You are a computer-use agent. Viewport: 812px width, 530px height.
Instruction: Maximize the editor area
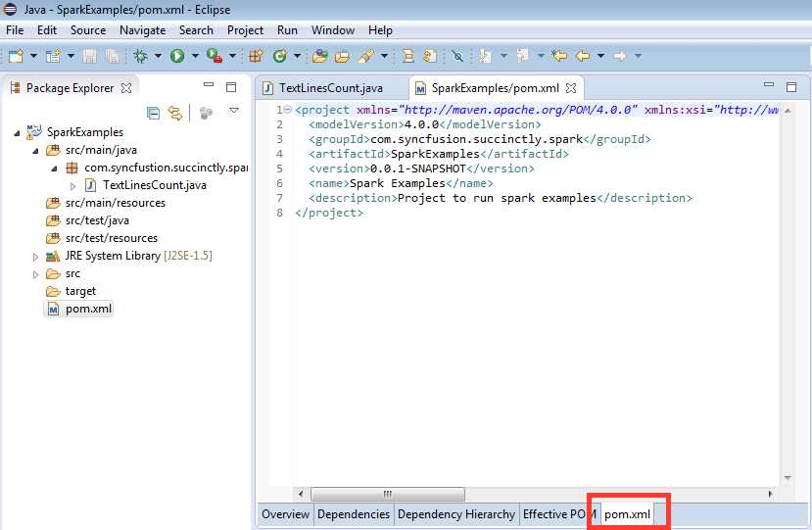(791, 86)
